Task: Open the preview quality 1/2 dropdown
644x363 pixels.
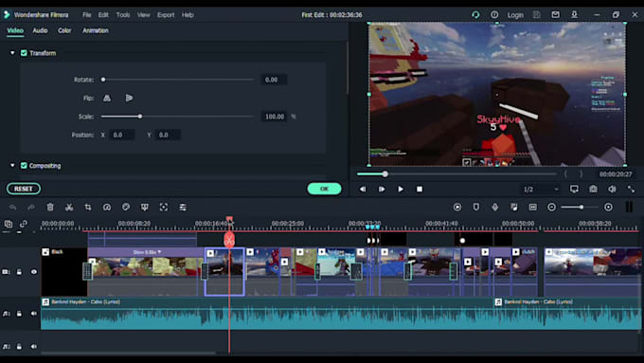Action: point(541,190)
